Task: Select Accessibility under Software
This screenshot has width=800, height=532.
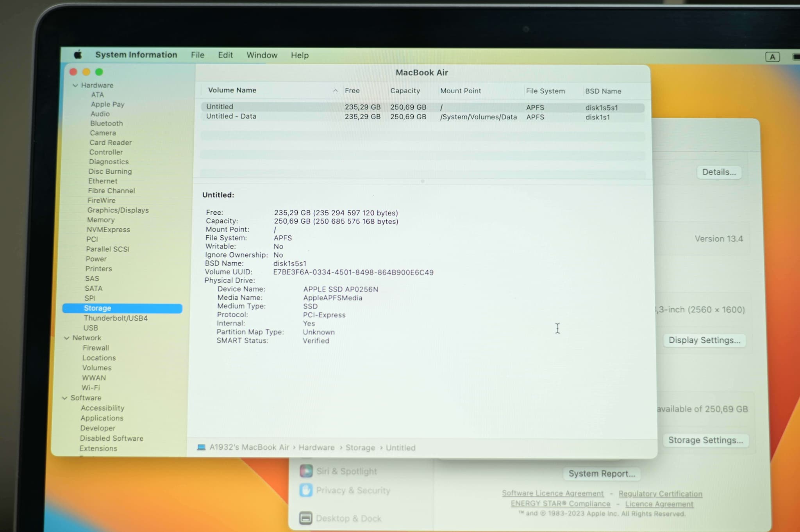Action: pos(103,408)
